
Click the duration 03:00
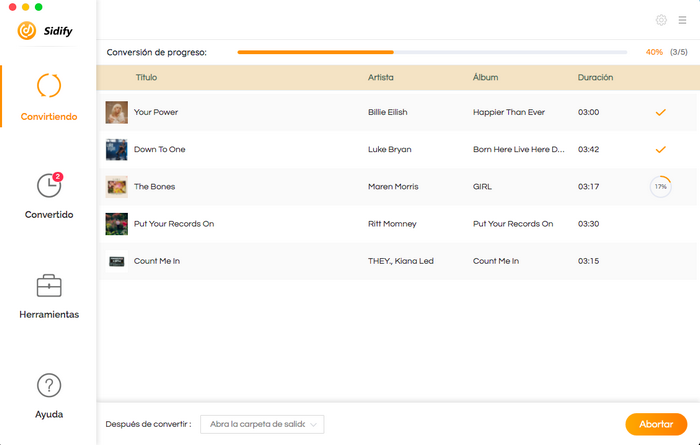click(588, 112)
